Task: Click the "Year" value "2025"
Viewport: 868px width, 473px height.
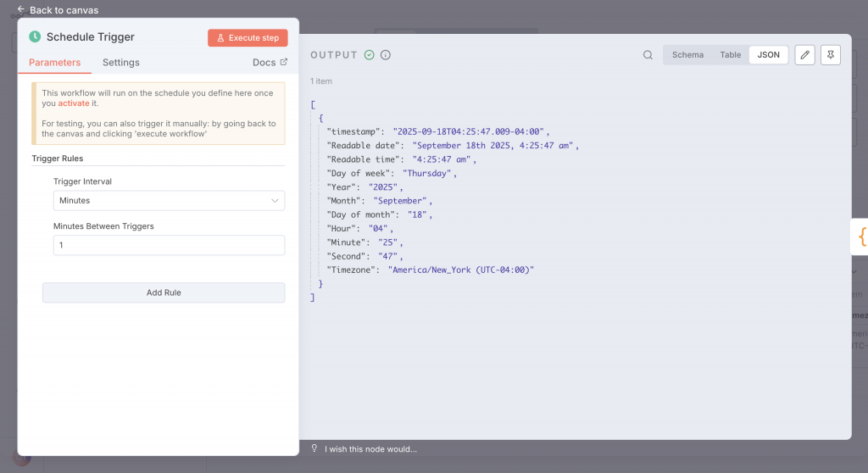Action: tap(383, 187)
